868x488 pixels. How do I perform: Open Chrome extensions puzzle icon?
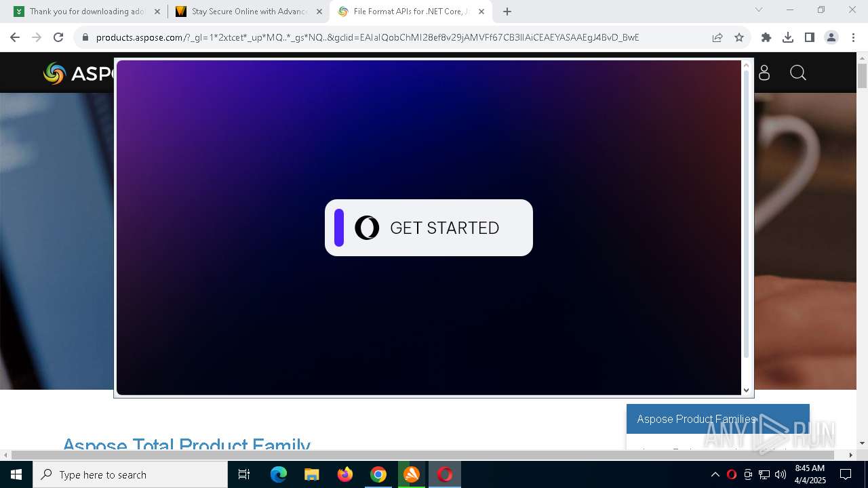coord(766,37)
